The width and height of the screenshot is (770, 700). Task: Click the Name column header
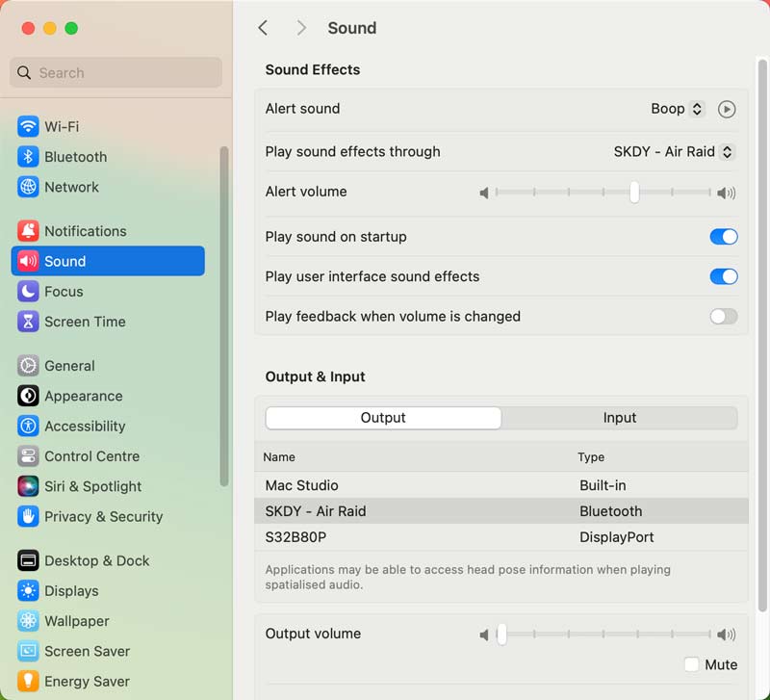279,456
